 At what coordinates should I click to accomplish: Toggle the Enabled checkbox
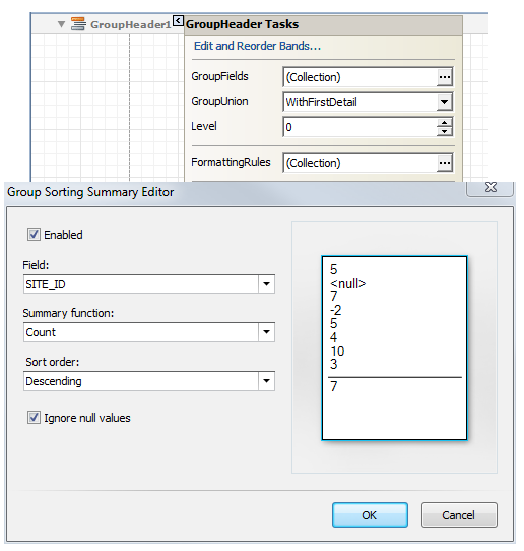point(34,234)
